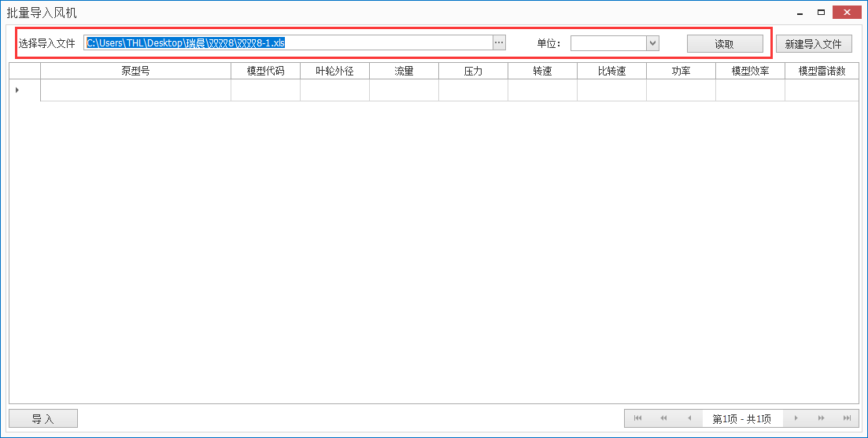Select the 模型代码 column header

pyautogui.click(x=266, y=71)
